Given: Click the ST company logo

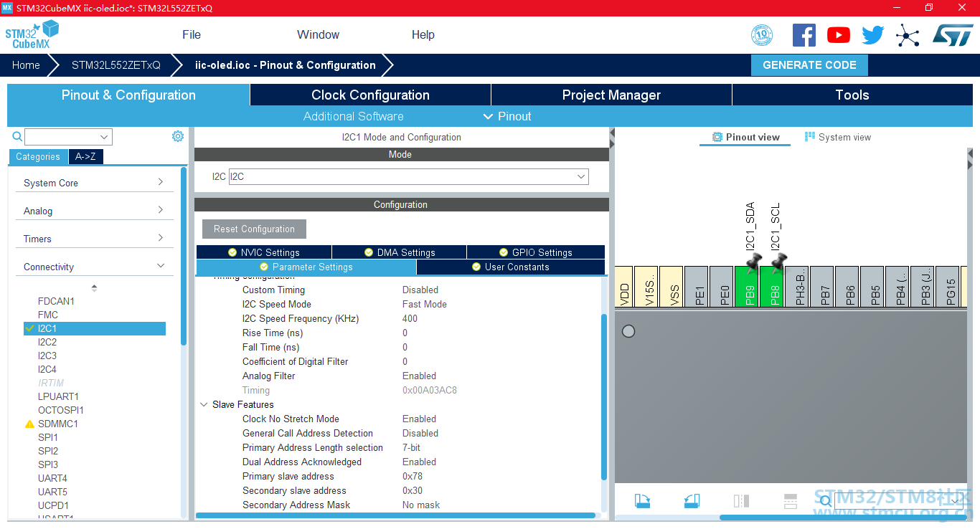Looking at the screenshot, I should point(953,34).
